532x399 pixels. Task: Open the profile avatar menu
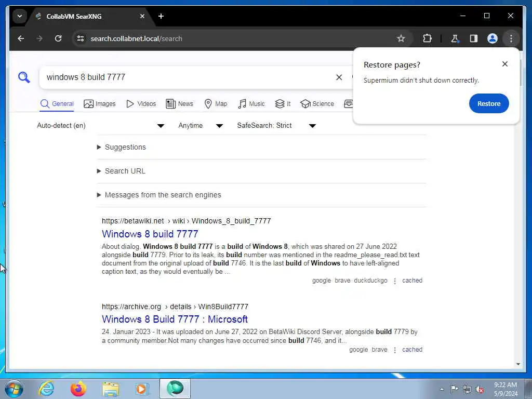(x=493, y=38)
